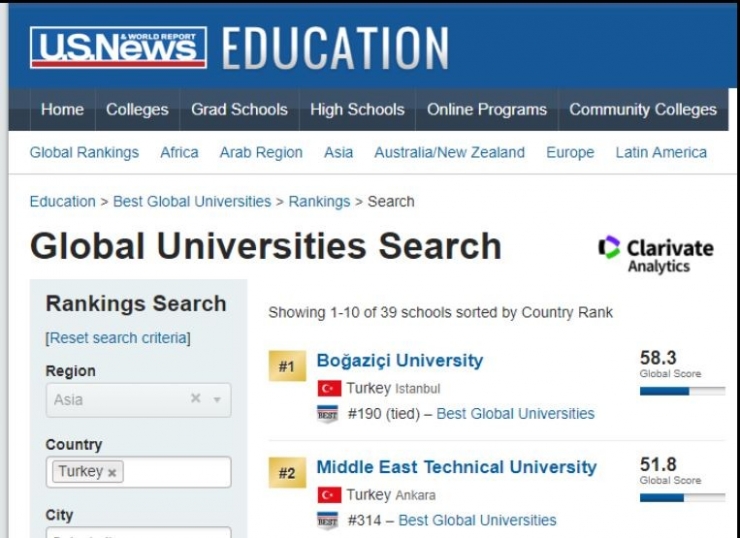
Task: Click the U.S. News logo
Action: 118,48
